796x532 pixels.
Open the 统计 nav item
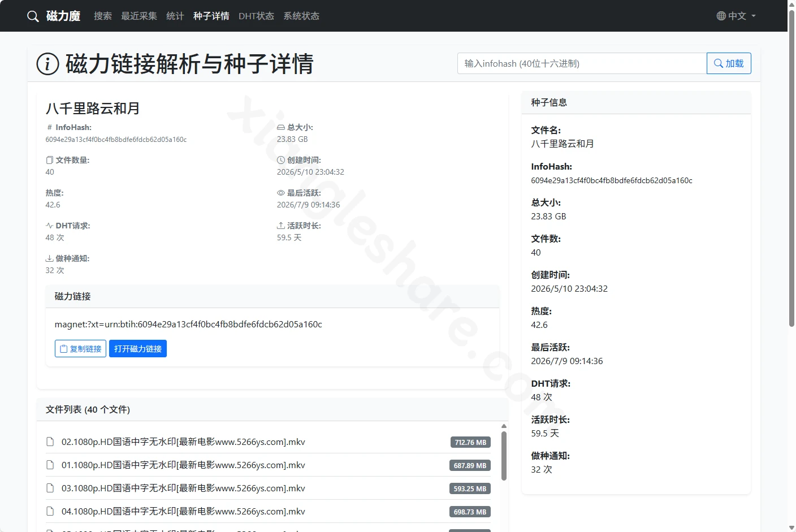click(x=175, y=16)
